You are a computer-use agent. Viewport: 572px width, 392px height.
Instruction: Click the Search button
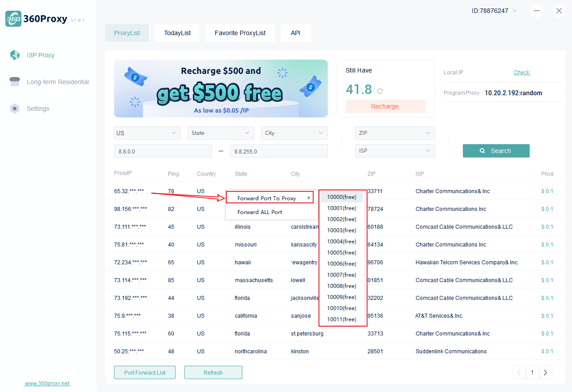[x=496, y=151]
